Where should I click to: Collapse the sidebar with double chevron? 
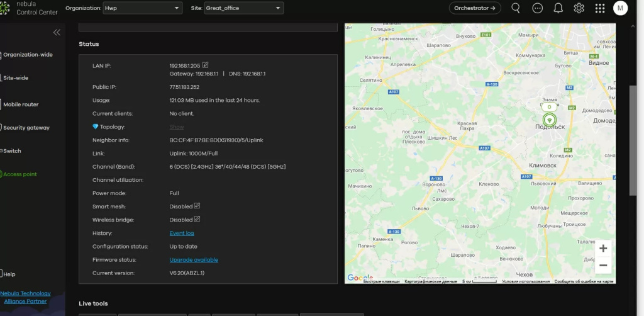coord(57,32)
